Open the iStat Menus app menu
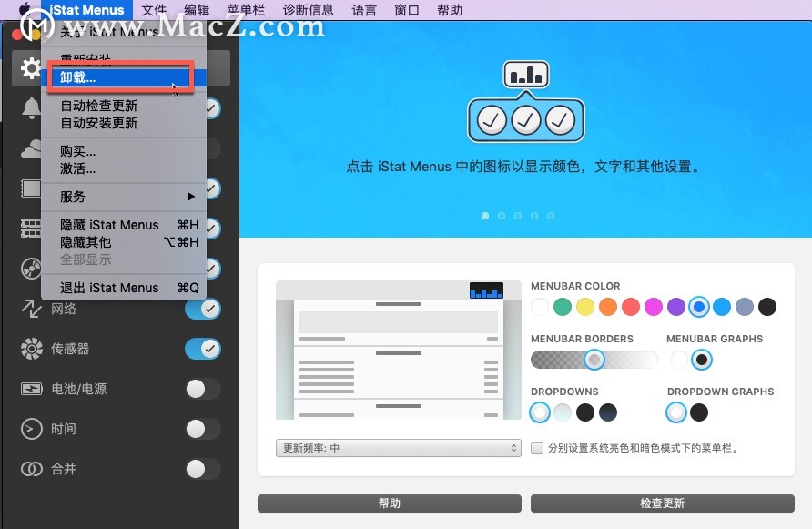 [x=86, y=10]
